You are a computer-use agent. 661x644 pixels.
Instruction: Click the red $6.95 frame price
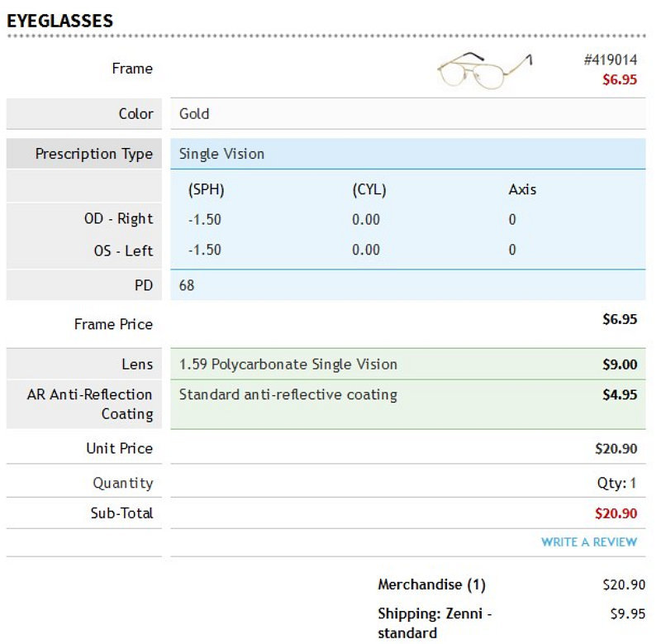tap(619, 79)
